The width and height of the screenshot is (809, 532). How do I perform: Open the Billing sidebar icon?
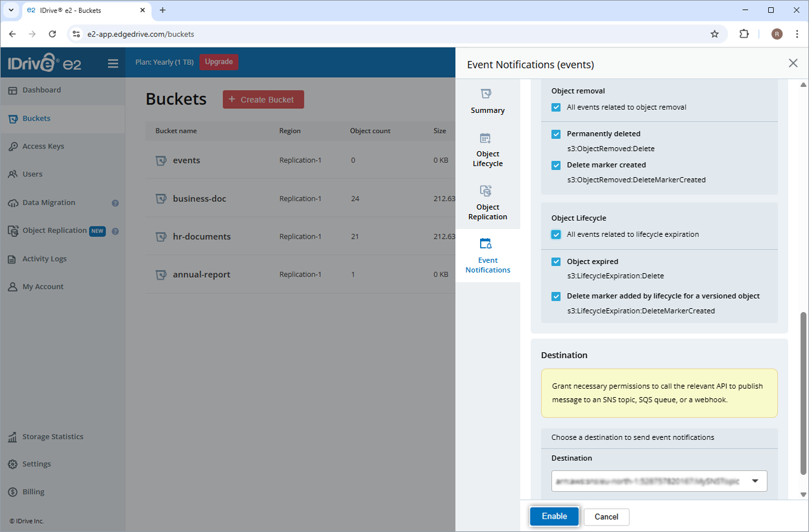point(12,492)
